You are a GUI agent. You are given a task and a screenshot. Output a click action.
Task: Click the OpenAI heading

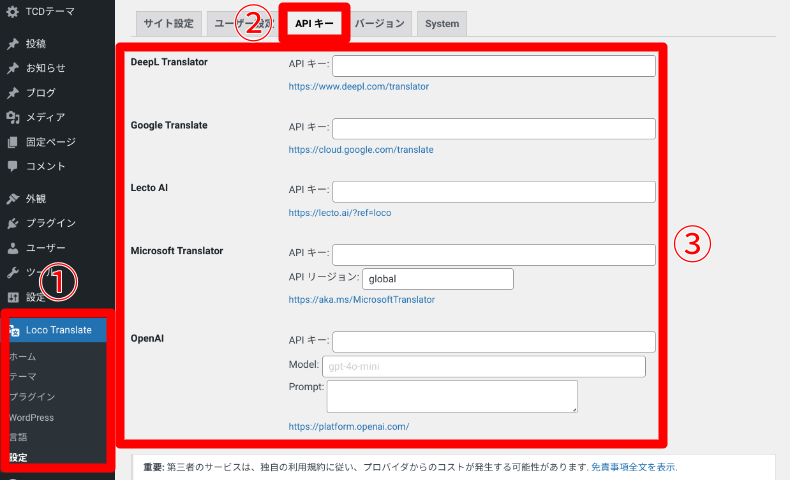(147, 338)
